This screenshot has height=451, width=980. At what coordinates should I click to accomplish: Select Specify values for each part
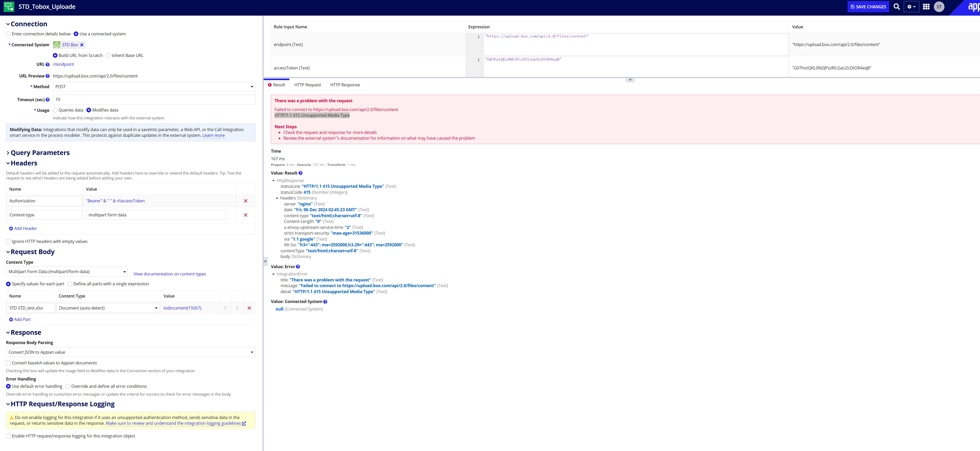pyautogui.click(x=8, y=284)
